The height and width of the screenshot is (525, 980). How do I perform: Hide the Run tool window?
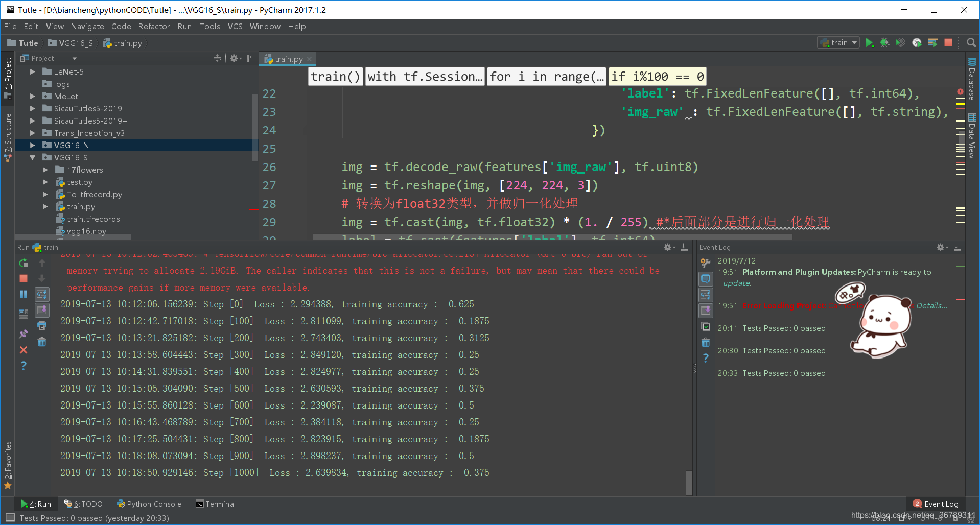point(685,247)
